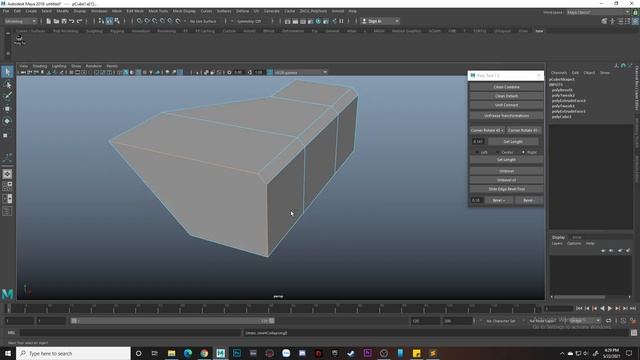Screen dimensions: 640x360
Task: Click the Snap to curves magnet icon
Action: pos(147,21)
